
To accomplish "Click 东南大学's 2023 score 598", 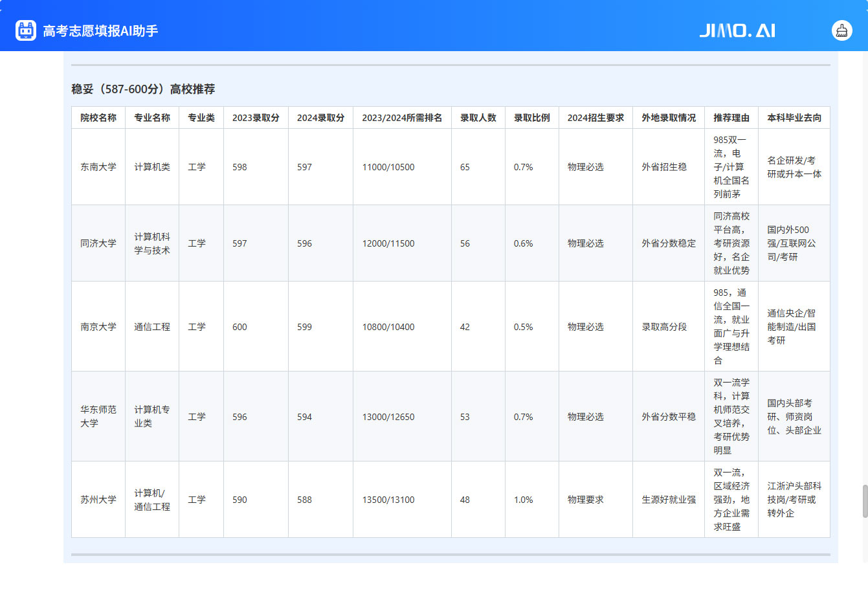I will click(x=256, y=167).
